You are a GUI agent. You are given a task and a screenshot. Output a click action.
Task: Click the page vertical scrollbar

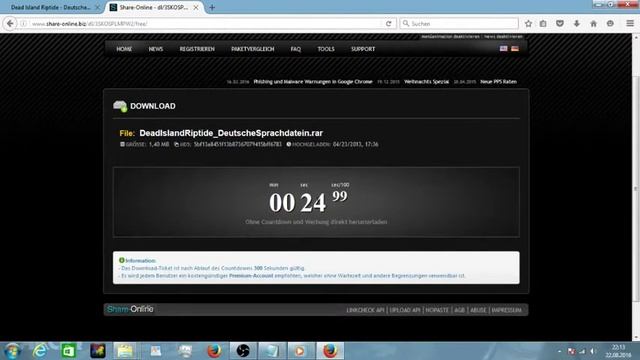(636, 188)
